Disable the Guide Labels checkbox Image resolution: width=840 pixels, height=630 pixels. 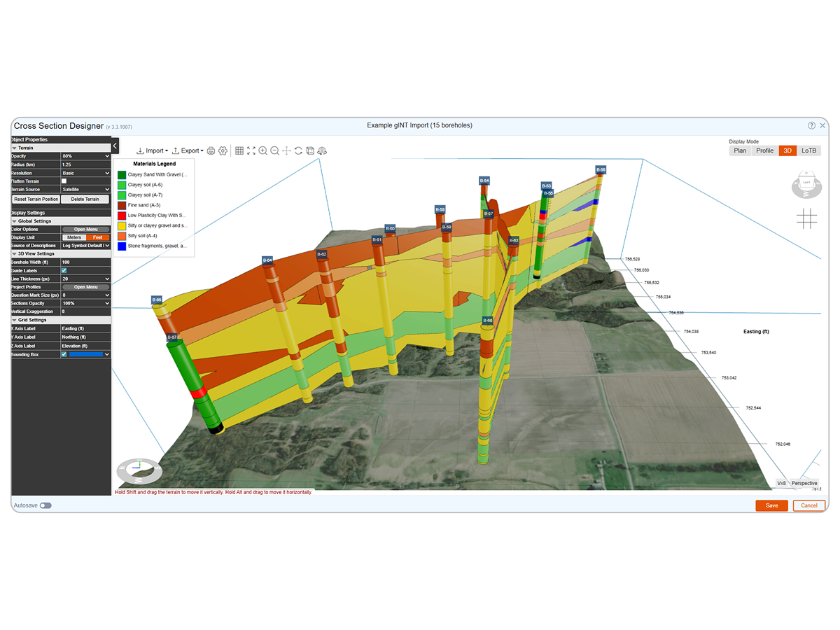tap(64, 271)
